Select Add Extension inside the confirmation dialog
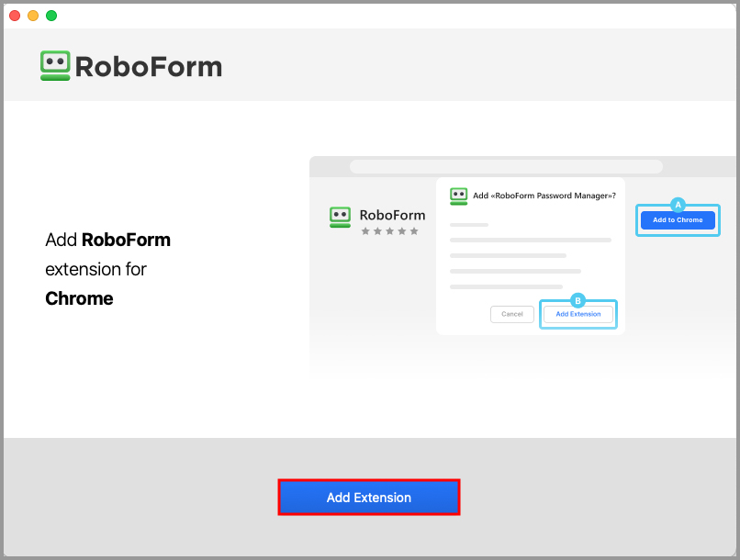The image size is (740, 560). pyautogui.click(x=577, y=314)
